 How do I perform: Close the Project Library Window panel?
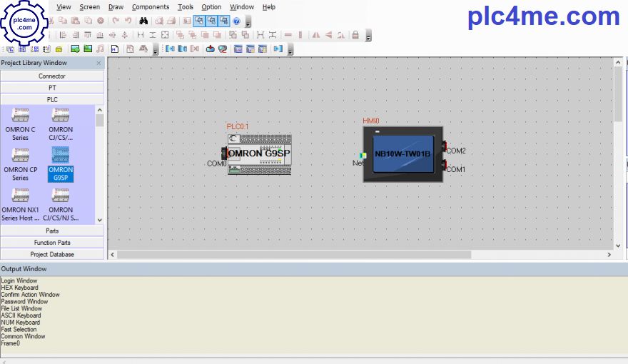[99, 63]
